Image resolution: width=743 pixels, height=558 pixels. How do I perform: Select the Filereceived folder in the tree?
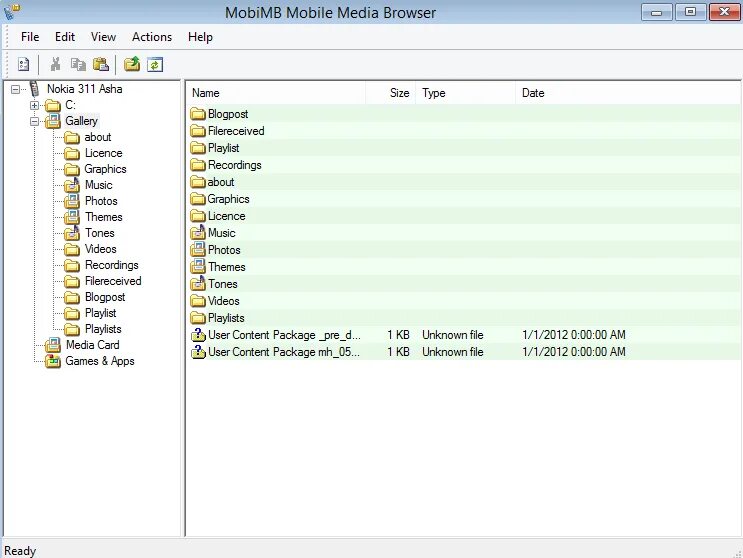click(x=113, y=281)
